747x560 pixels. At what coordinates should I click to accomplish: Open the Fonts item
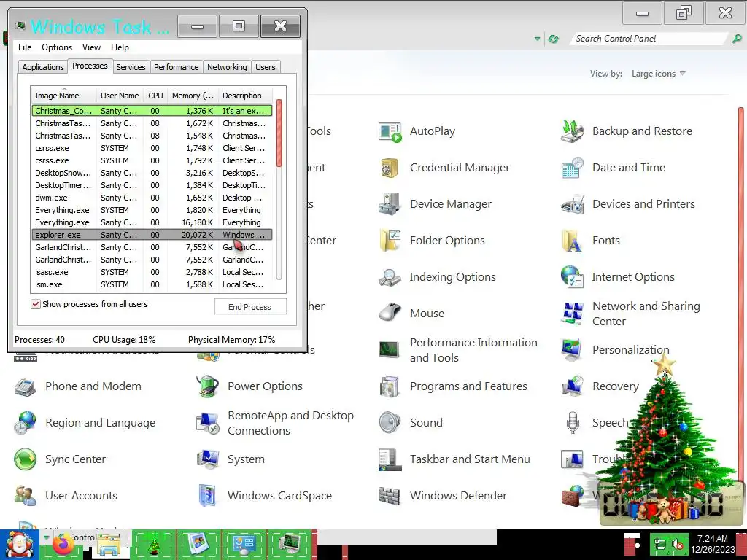(590, 241)
